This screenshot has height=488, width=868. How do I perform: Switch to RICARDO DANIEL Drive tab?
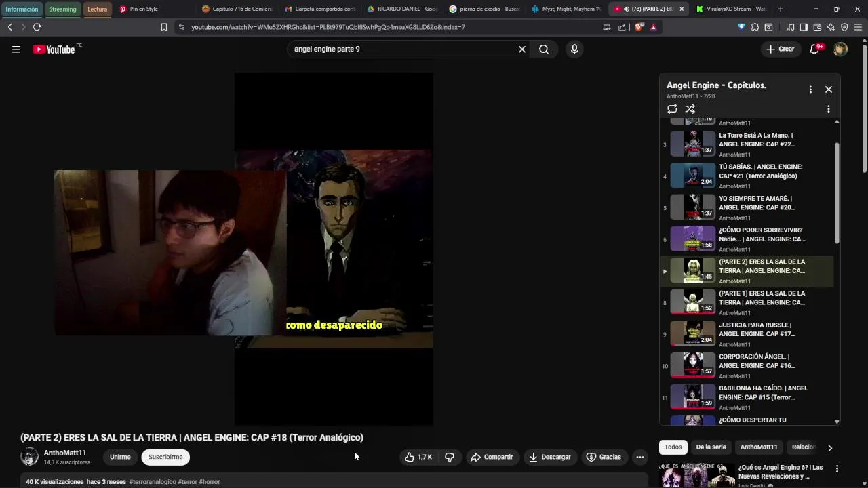tap(403, 9)
